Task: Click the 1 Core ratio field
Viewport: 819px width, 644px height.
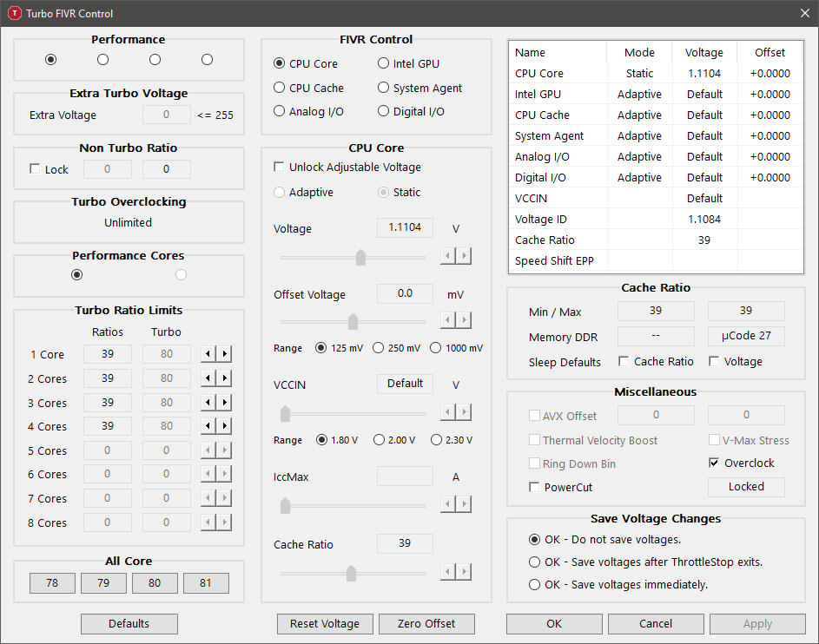Action: pos(108,354)
